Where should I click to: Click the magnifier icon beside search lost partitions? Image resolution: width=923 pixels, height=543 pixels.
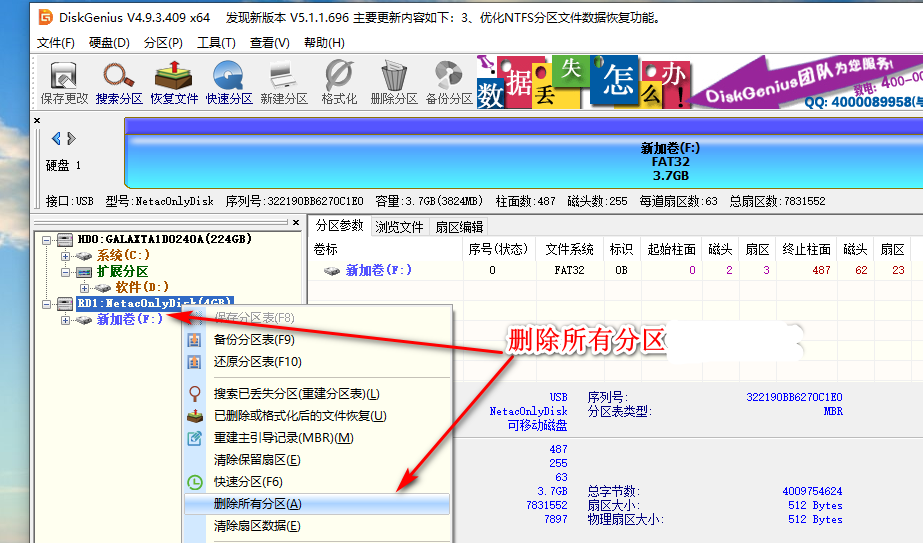194,394
